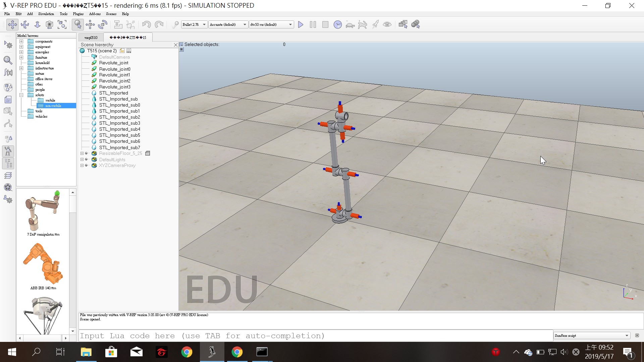Select the camera rotate tool
The image size is (644, 362).
(x=25, y=24)
